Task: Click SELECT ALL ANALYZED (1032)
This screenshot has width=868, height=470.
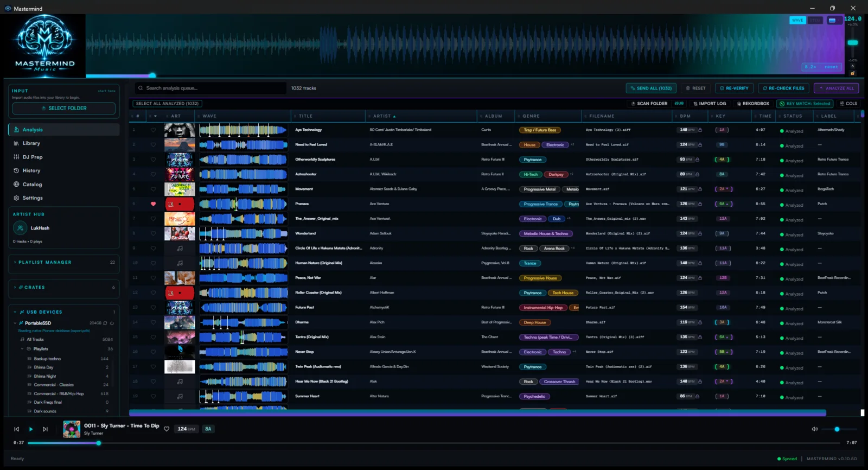Action: tap(167, 104)
